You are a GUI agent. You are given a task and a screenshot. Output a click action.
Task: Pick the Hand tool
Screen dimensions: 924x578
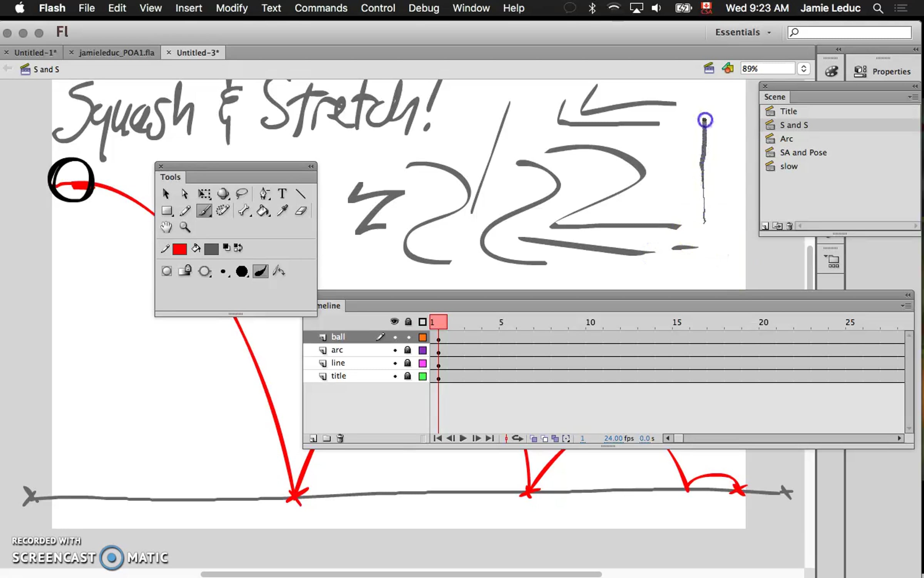(x=166, y=227)
